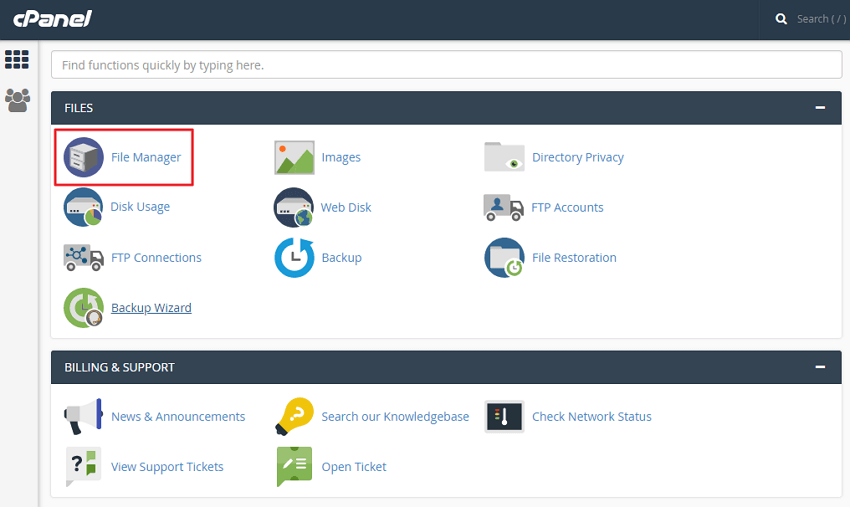The image size is (850, 507).
Task: Click the Backup clock icon
Action: pos(294,258)
